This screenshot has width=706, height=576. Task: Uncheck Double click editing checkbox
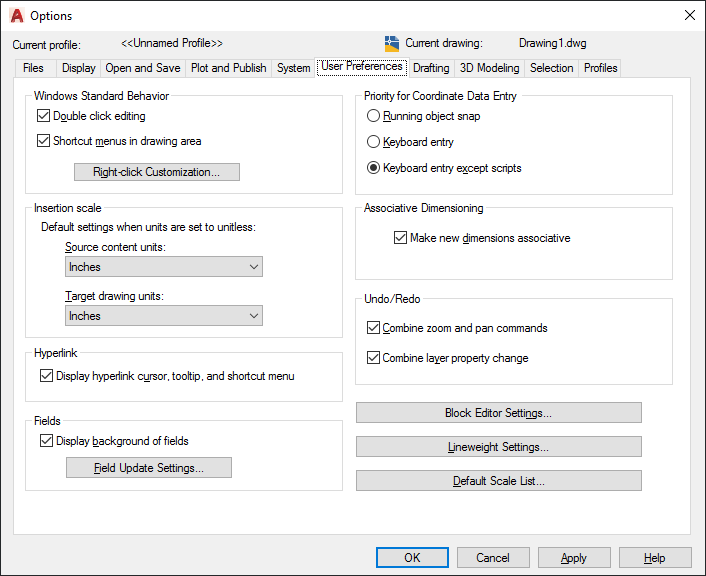coord(43,116)
